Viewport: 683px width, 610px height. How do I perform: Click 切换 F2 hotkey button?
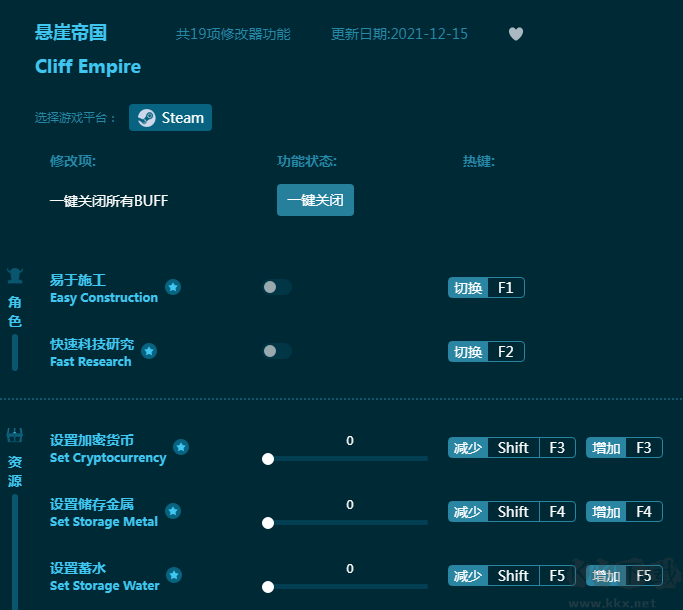486,352
